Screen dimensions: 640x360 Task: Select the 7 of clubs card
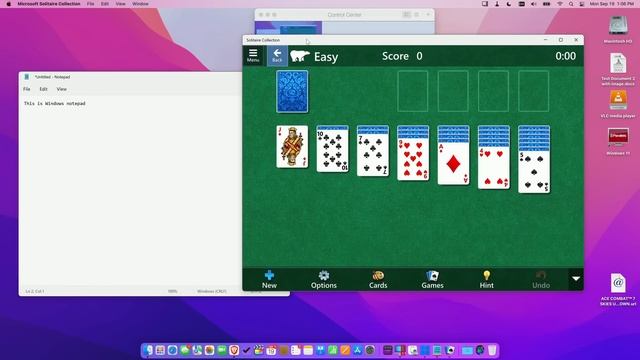click(373, 155)
